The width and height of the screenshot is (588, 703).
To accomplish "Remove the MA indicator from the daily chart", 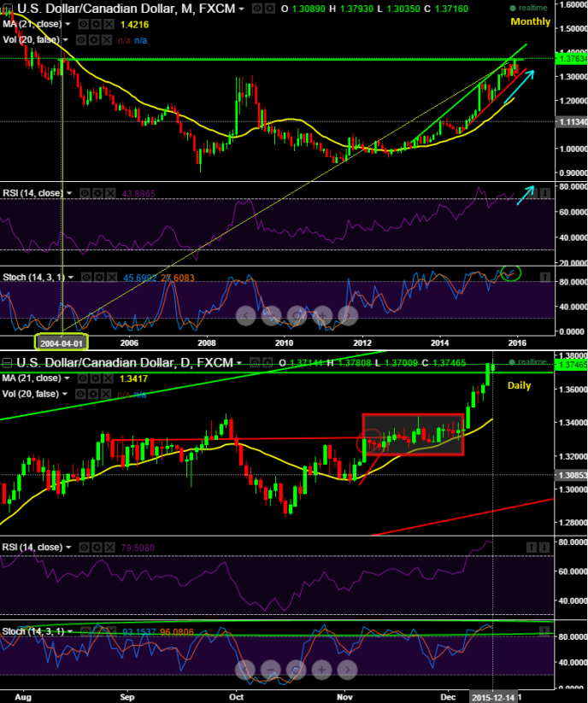I will (x=107, y=378).
